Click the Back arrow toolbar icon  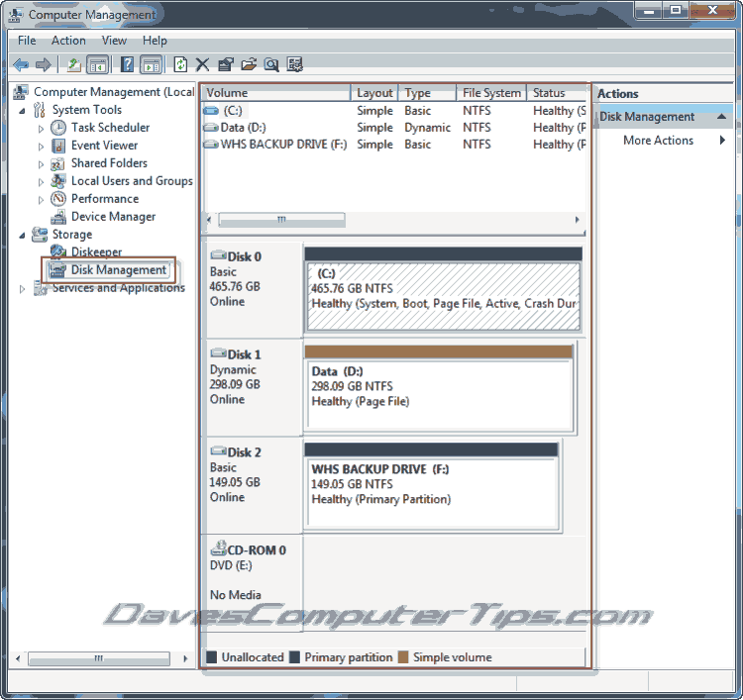21,64
